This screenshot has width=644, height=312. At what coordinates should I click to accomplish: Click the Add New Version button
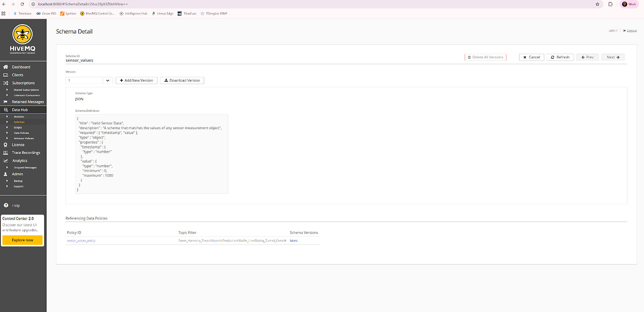136,80
